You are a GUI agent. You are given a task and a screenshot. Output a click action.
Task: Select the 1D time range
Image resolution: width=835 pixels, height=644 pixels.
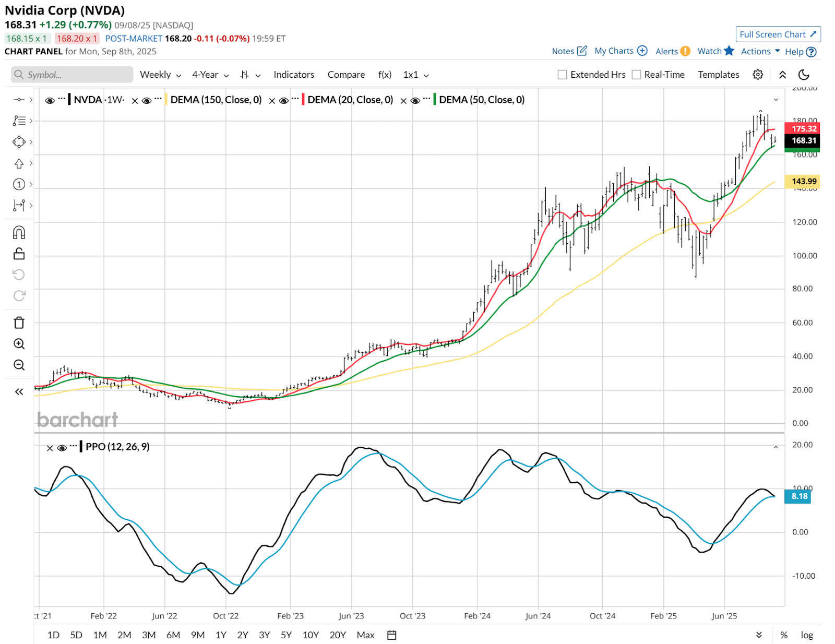(x=53, y=635)
